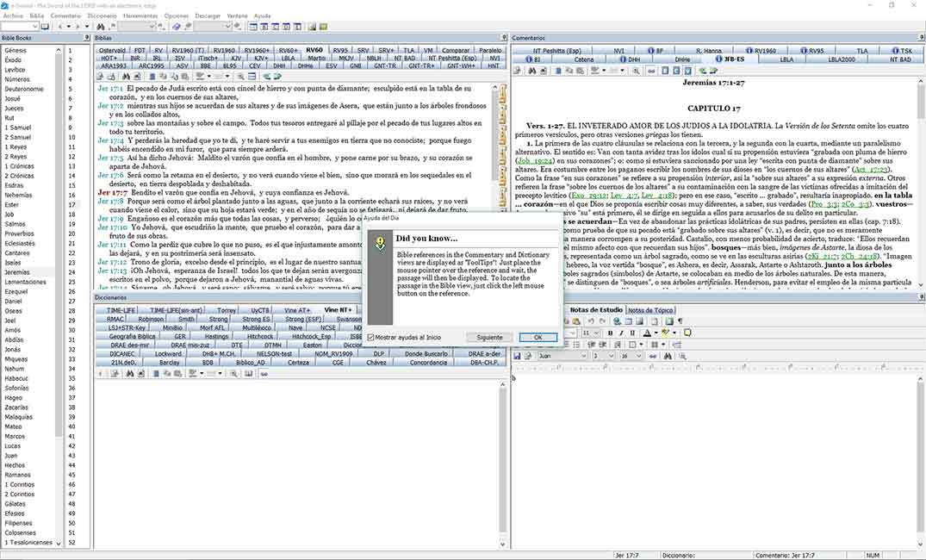Open the highlight color dropdown arrow
Screen dimensions: 926x560
click(674, 333)
